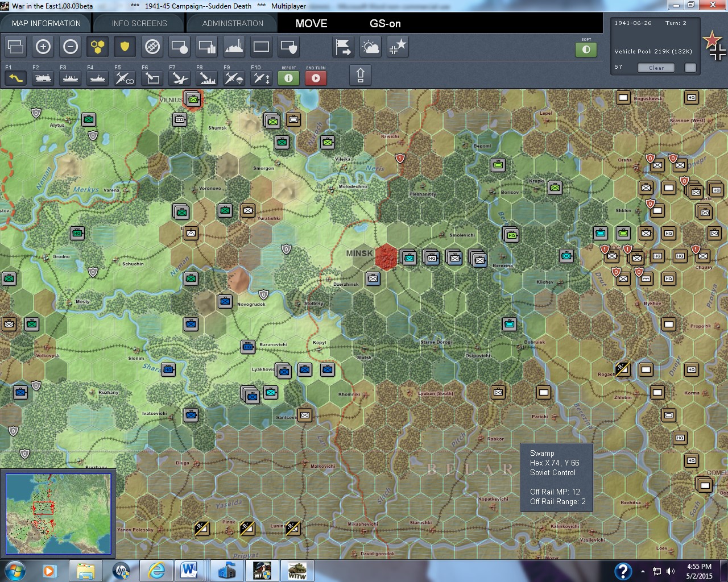Toggle the weather display icon
This screenshot has width=728, height=582.
[x=371, y=47]
